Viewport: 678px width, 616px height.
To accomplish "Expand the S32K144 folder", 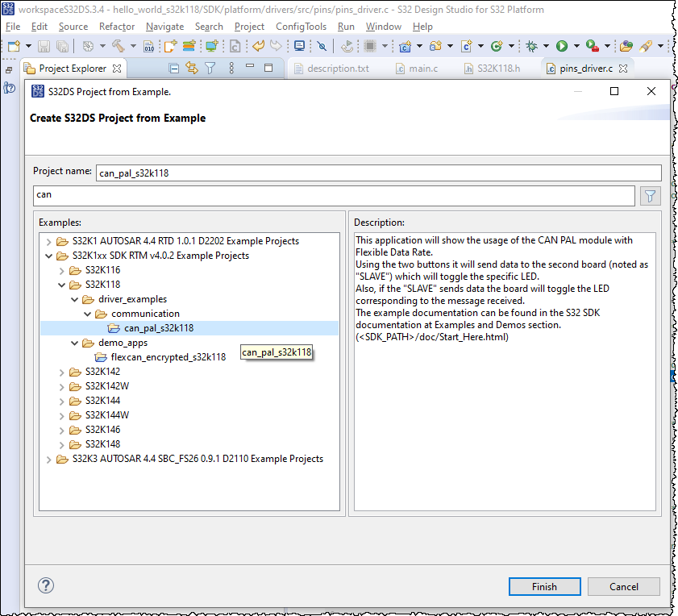I will pos(61,402).
